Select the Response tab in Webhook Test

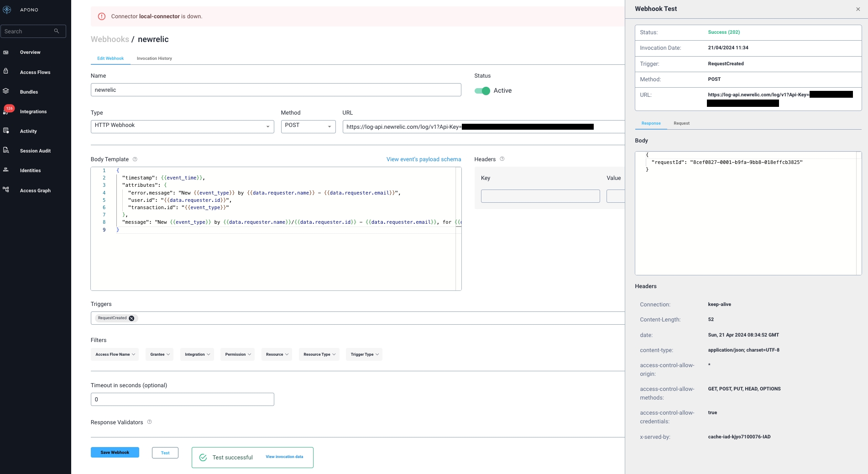[651, 123]
